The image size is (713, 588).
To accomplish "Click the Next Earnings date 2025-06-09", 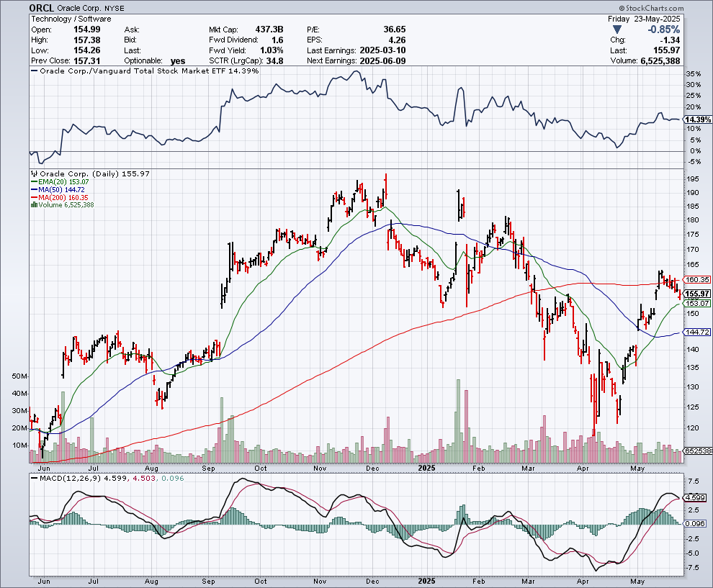I will pyautogui.click(x=382, y=61).
